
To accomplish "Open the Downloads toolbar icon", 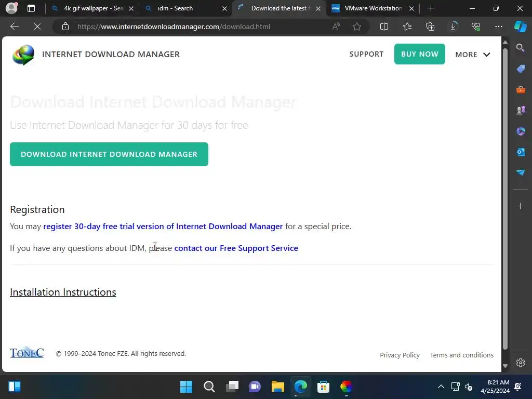I will coord(453,26).
